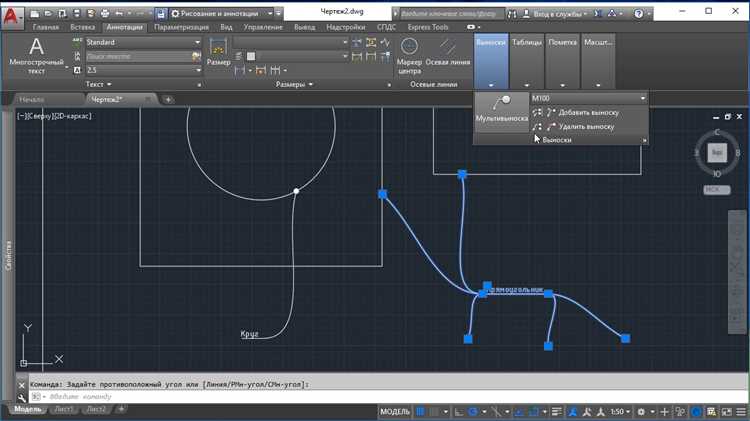
Task: Click the AutoCAD application menu logo
Action: pyautogui.click(x=11, y=16)
